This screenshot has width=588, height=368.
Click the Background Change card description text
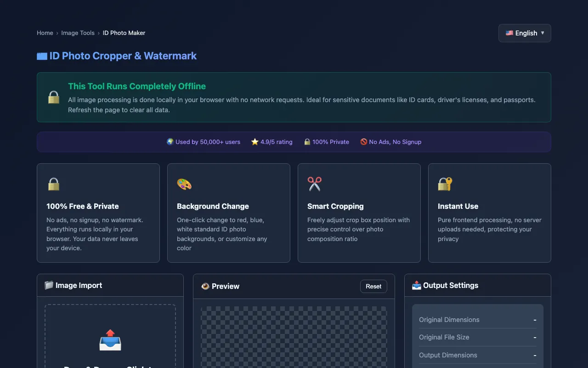click(222, 234)
